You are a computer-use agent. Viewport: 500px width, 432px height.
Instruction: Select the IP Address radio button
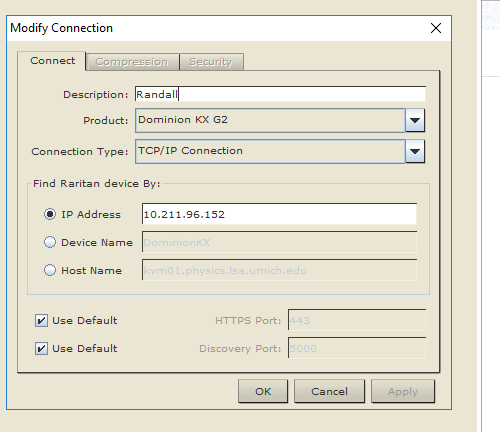pyautogui.click(x=50, y=214)
